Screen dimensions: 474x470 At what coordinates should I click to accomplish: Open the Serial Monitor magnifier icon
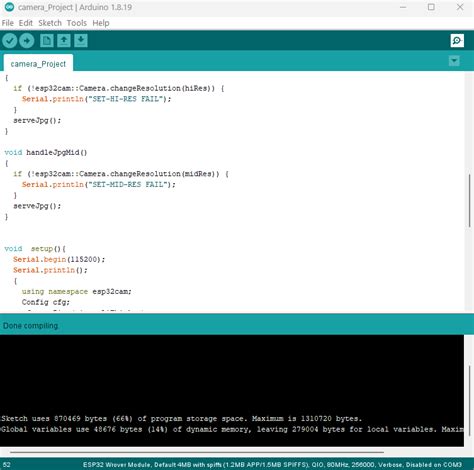(x=457, y=41)
